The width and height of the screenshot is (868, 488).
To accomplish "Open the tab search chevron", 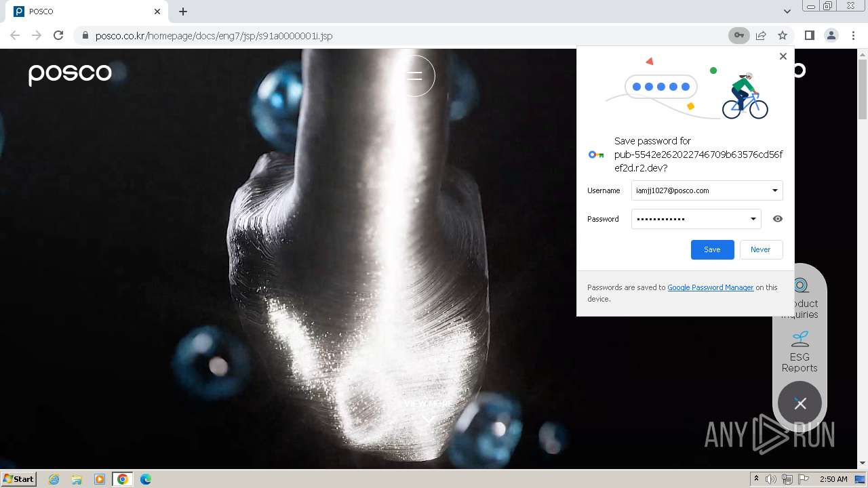I will coord(787,12).
